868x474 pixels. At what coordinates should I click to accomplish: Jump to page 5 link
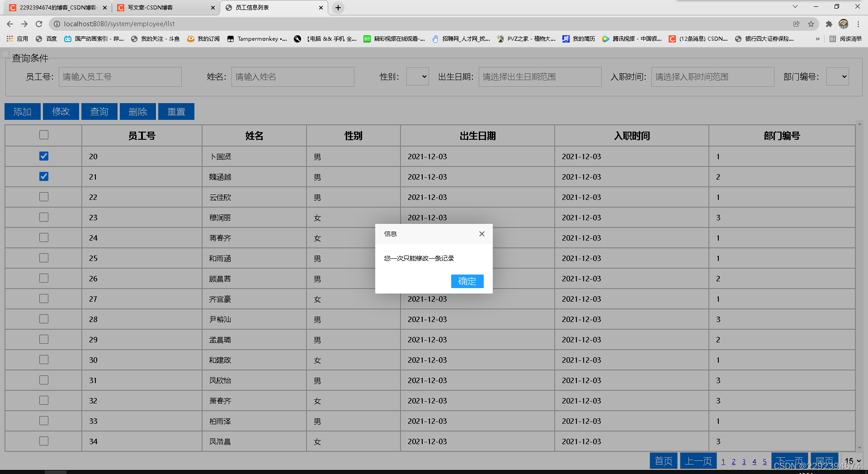click(765, 462)
